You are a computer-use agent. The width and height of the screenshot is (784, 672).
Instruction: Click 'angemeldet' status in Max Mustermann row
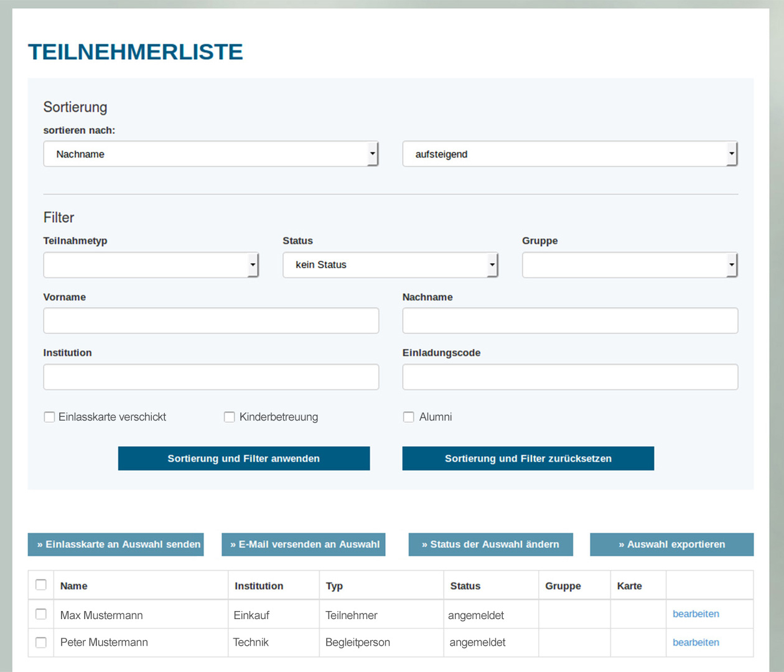click(476, 615)
